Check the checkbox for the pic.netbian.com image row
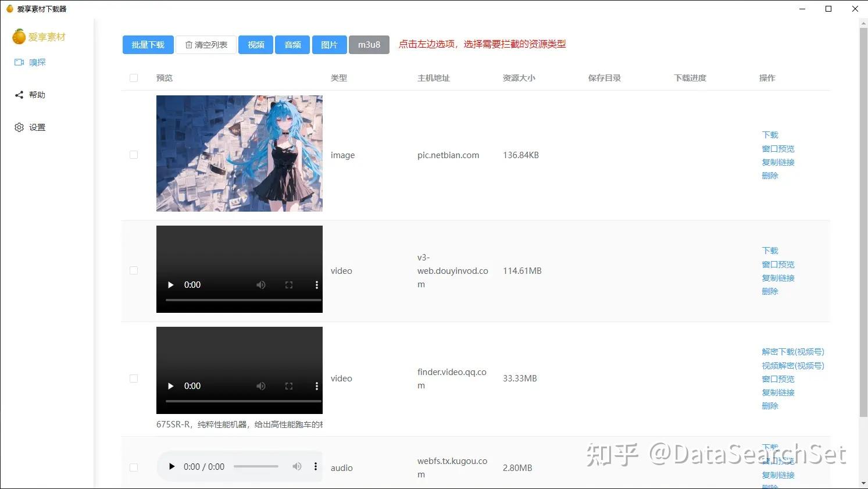 133,155
